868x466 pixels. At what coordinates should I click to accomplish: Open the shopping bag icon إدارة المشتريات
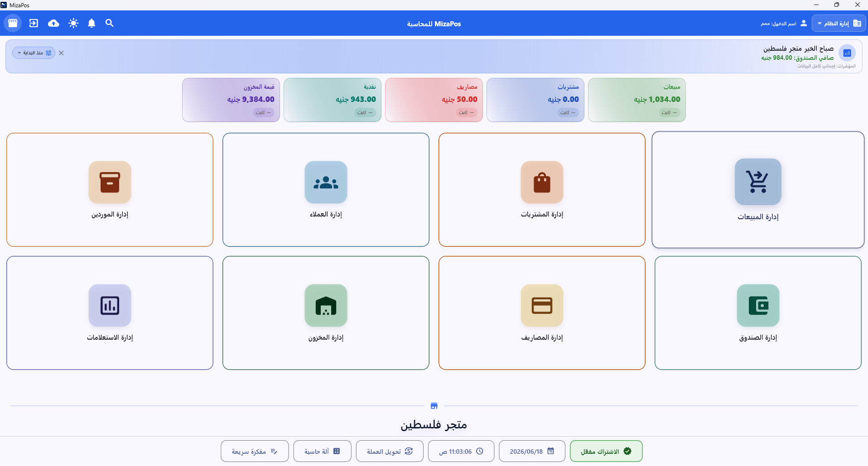tap(542, 182)
